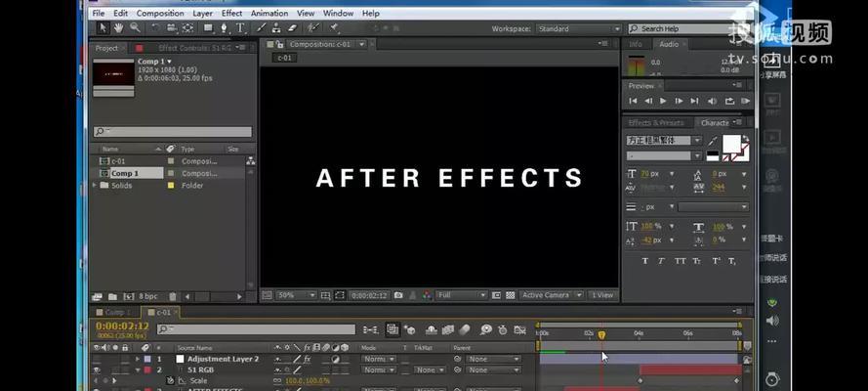This screenshot has height=391, width=868.
Task: Click the white fill color swatch
Action: (731, 144)
